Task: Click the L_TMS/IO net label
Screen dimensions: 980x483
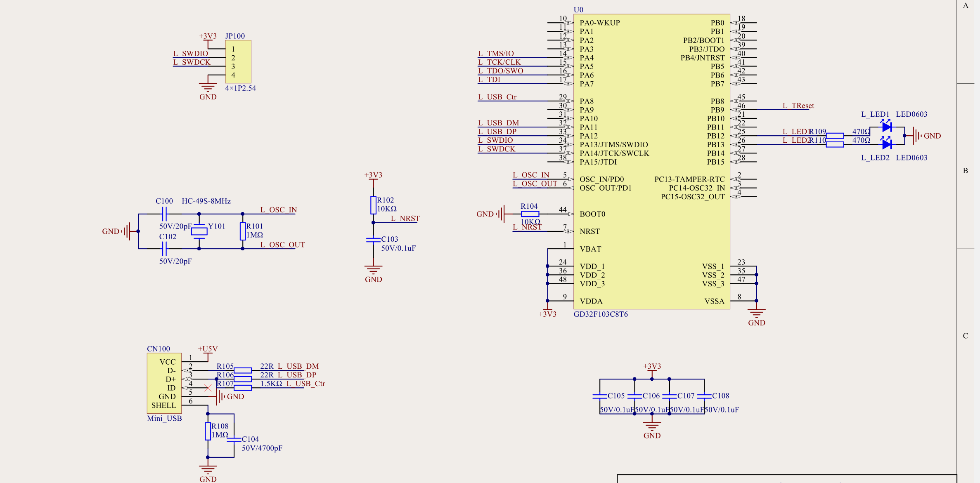Action: (x=496, y=53)
